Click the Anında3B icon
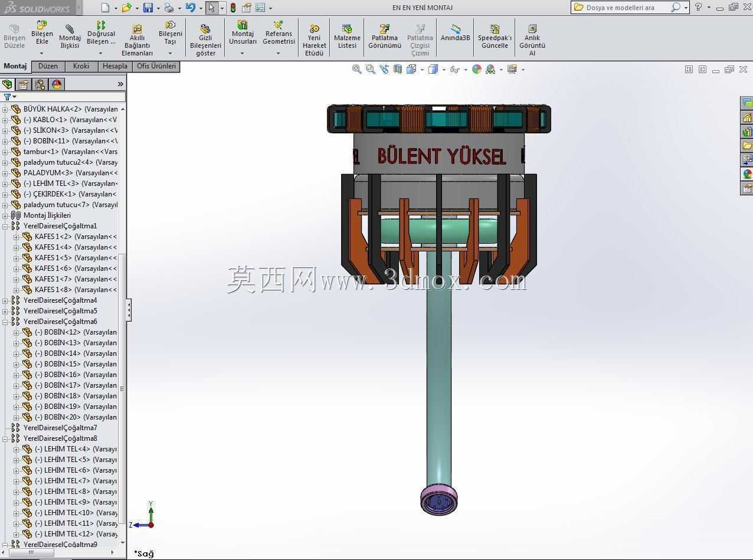Viewport: 753px width, 560px height. (x=455, y=33)
